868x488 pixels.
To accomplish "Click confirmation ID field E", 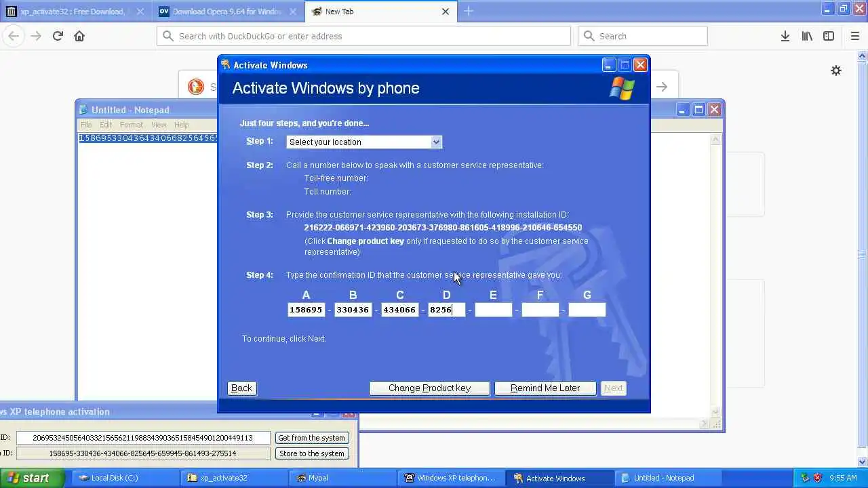I will click(x=493, y=310).
